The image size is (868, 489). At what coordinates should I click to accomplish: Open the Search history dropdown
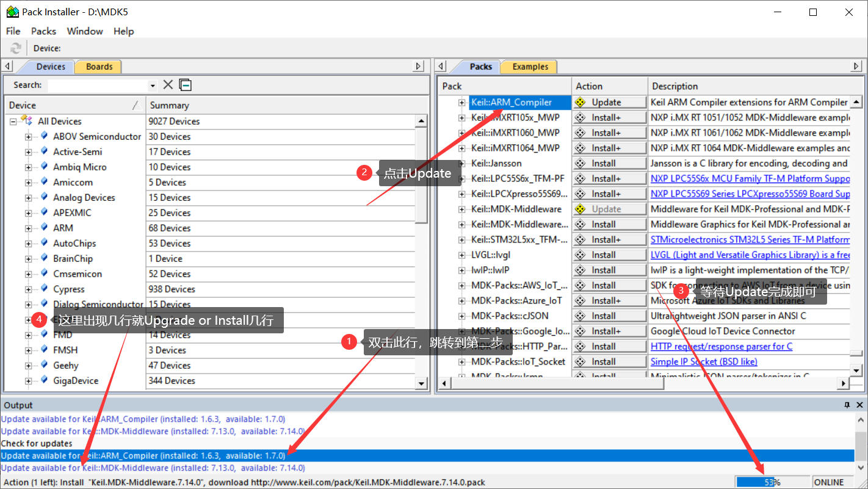coord(153,85)
